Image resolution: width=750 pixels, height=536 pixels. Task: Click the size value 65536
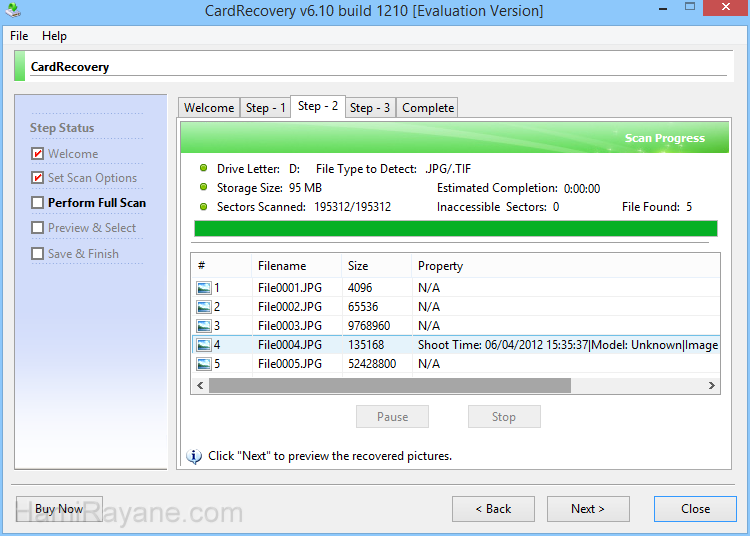(363, 307)
